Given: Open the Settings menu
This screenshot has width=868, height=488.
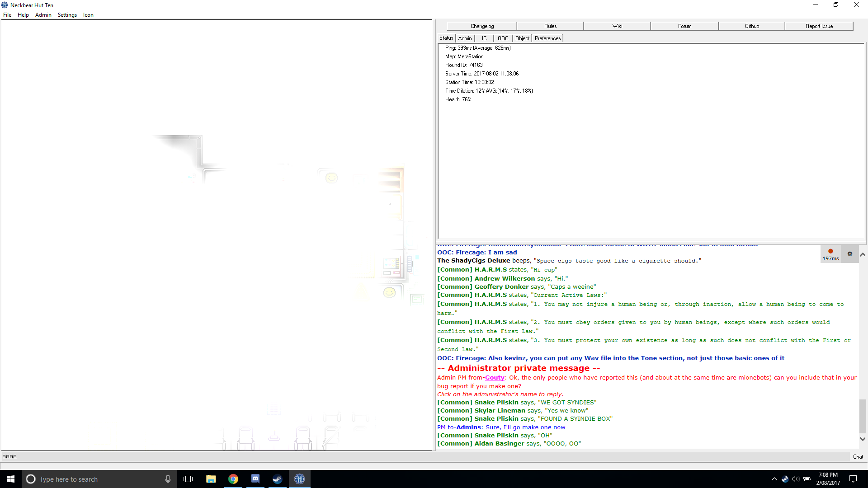Looking at the screenshot, I should 67,15.
